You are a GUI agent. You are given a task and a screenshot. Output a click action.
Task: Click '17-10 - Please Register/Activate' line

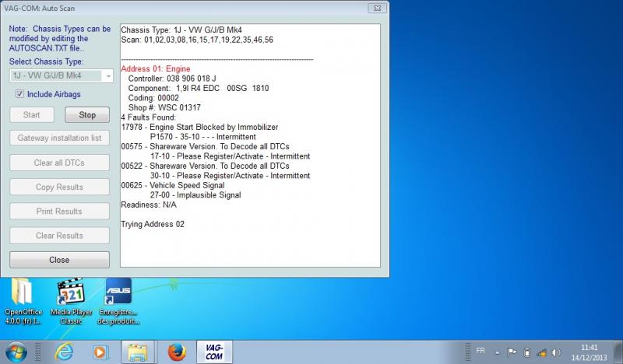(x=230, y=156)
